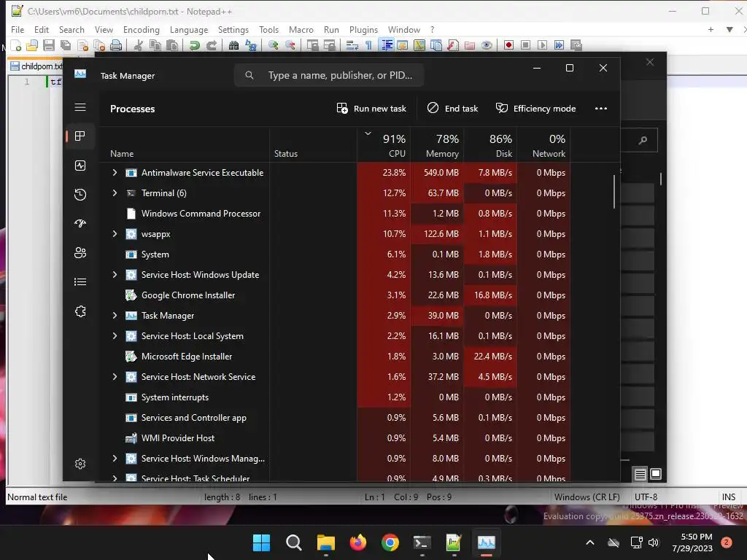The height and width of the screenshot is (560, 747).
Task: Toggle synchronize horizontal scrolling in Notepad++ toolbar
Action: tap(329, 45)
